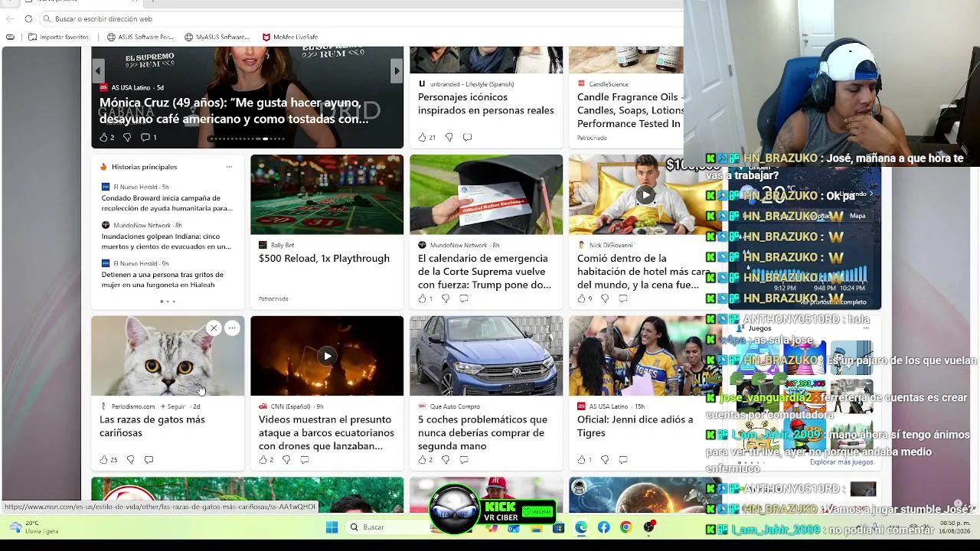Open Microsoft Edge from the taskbar

click(581, 527)
